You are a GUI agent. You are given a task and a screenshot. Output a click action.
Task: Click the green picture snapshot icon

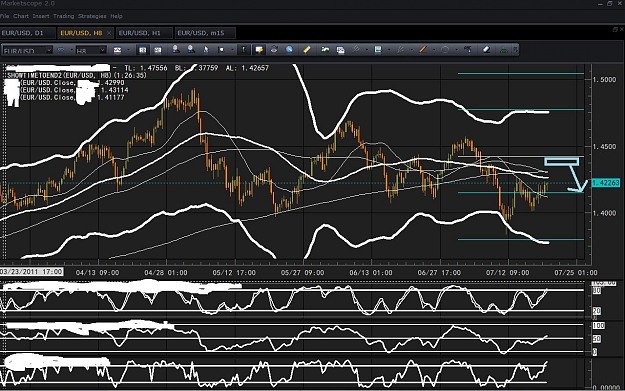coord(325,50)
